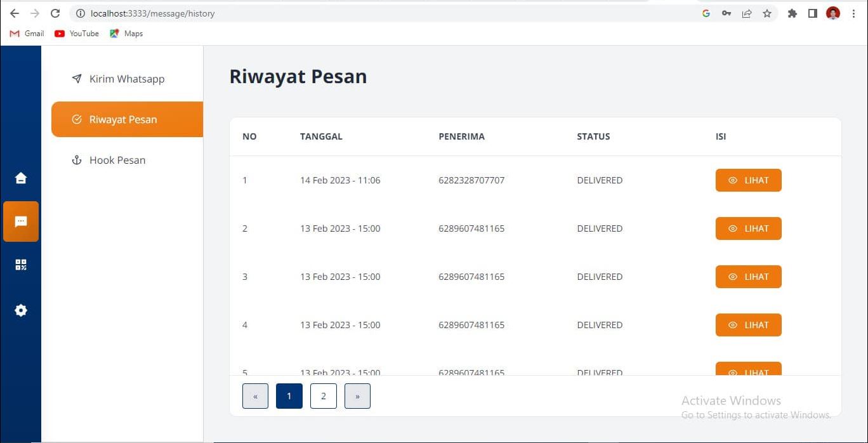Select Riwayat Pesan menu item
868x443 pixels.
[122, 119]
